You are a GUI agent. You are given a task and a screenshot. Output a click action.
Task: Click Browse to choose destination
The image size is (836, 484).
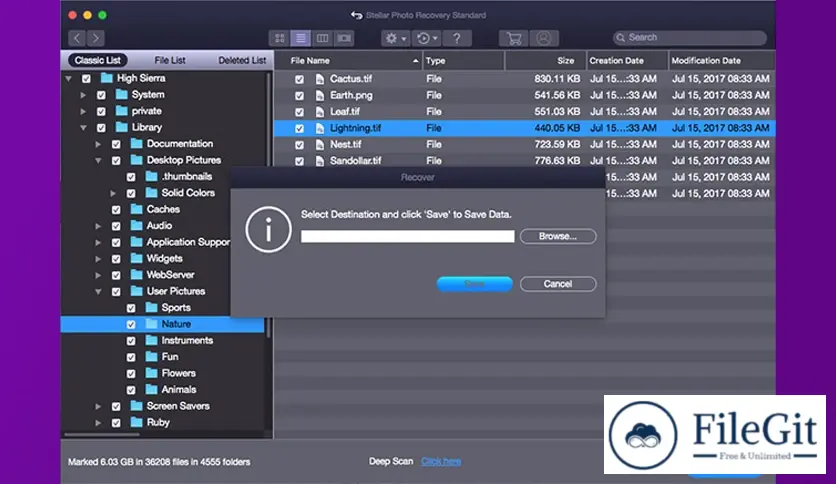click(558, 236)
